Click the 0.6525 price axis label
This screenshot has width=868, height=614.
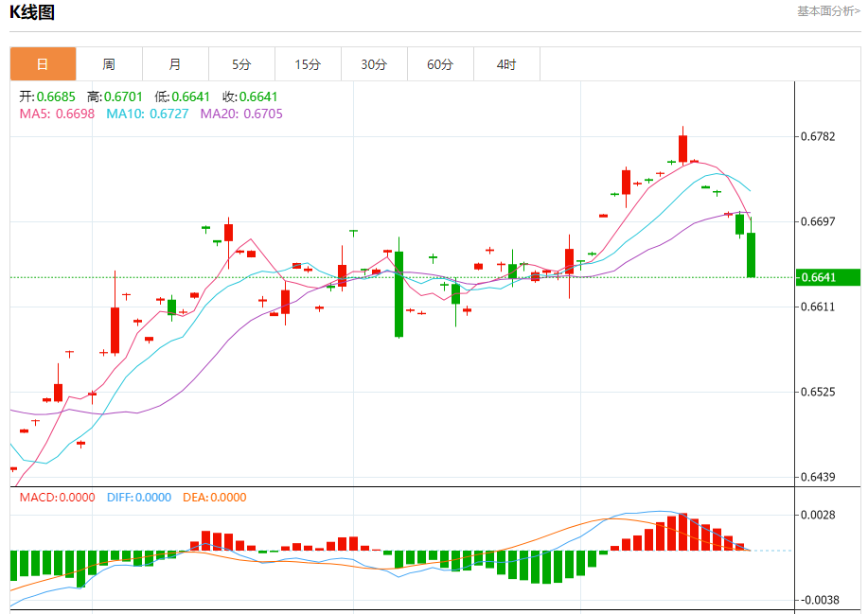pyautogui.click(x=818, y=393)
